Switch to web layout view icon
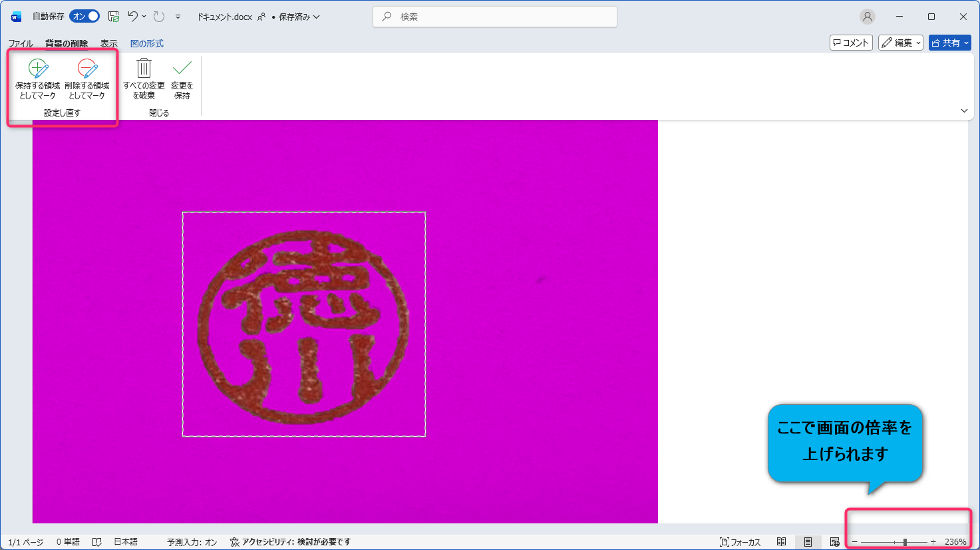980x550 pixels. 834,542
